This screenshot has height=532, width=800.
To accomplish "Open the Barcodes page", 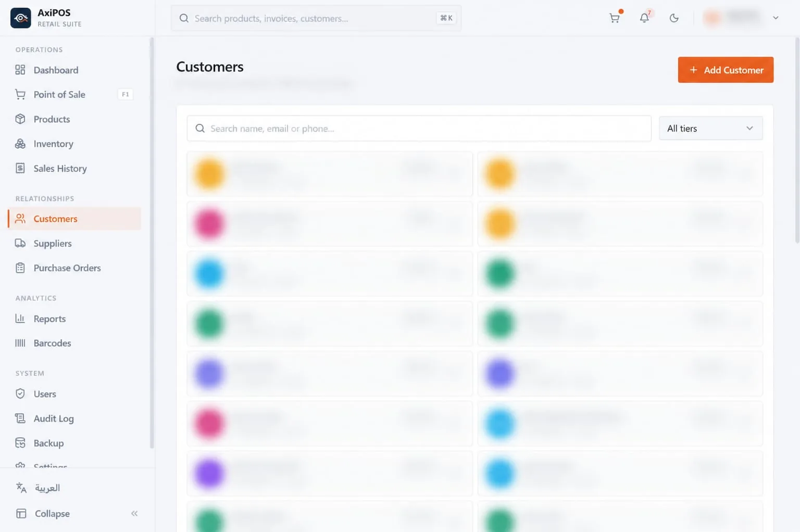I will 74,343.
